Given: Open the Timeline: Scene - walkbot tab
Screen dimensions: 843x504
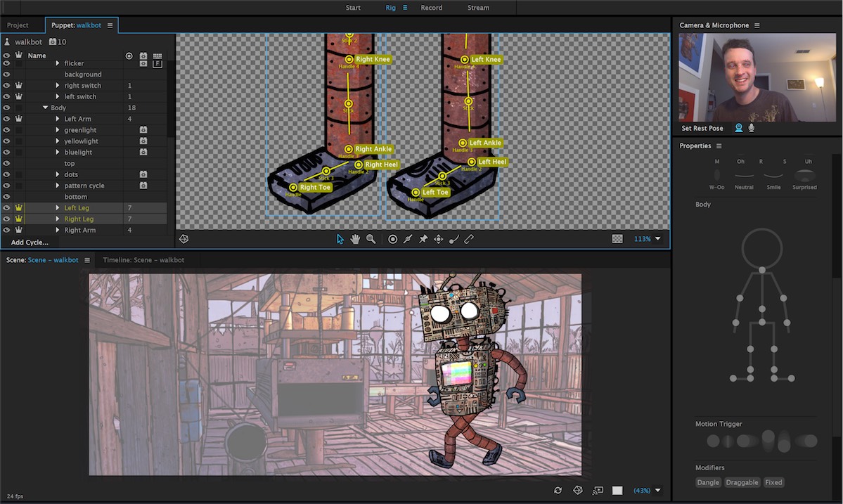Looking at the screenshot, I should 143,260.
